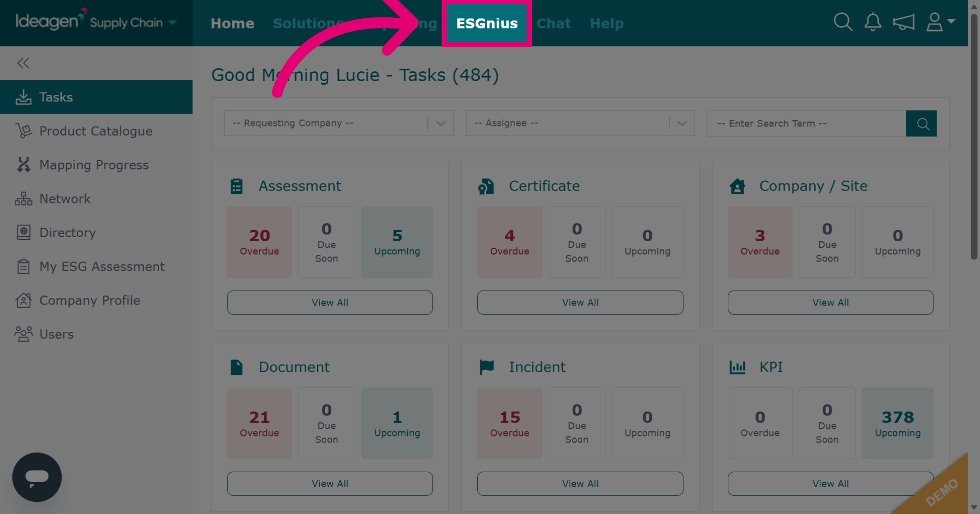
Task: Click the Company / Site house icon
Action: coord(737,186)
